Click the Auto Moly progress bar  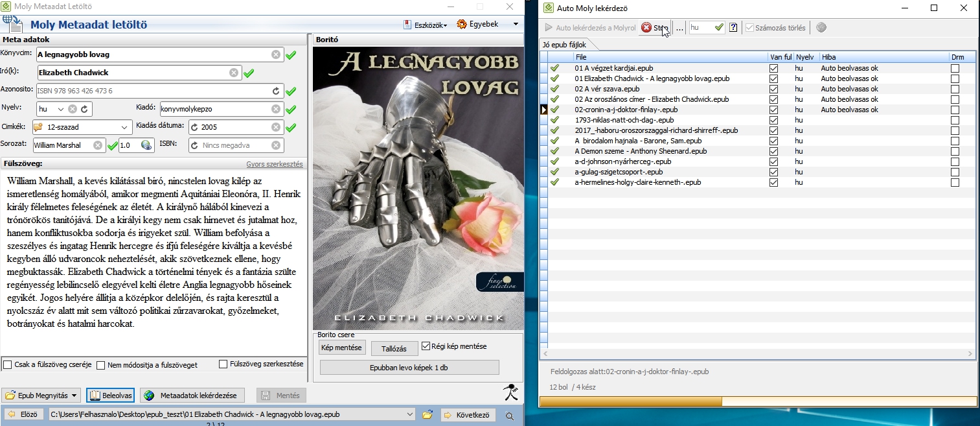point(758,401)
